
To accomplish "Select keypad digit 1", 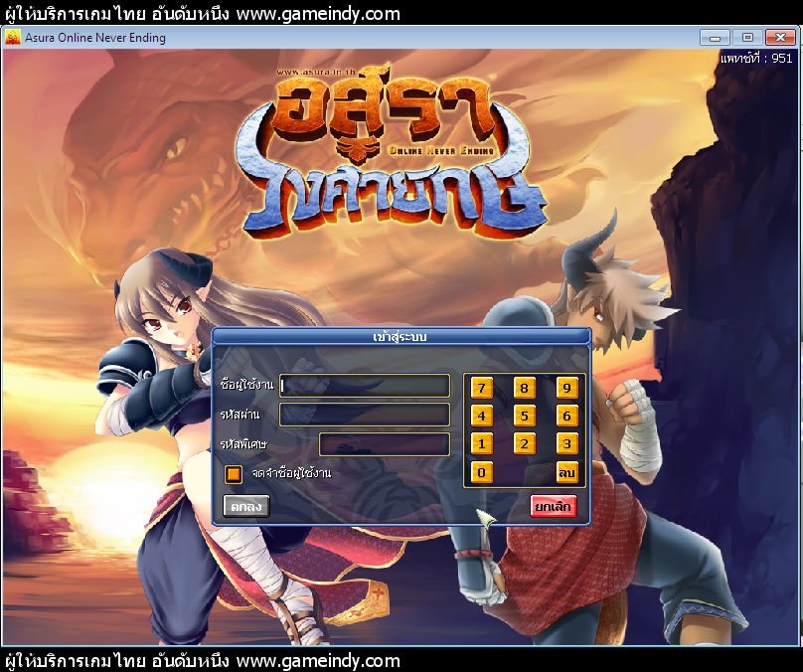I will click(x=481, y=444).
